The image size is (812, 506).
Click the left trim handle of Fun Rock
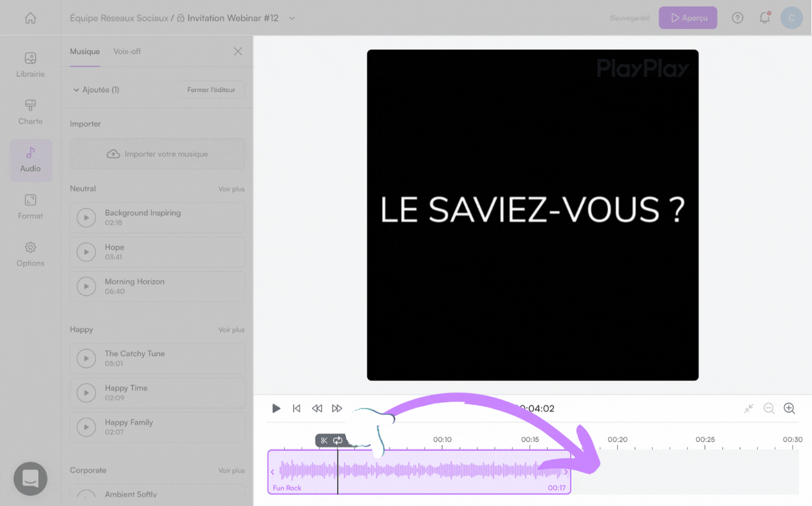(272, 472)
